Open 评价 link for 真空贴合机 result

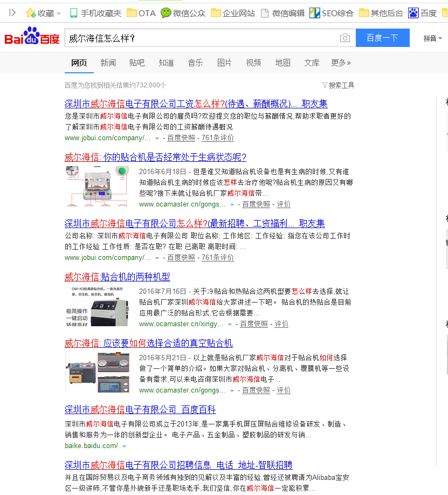pos(284,390)
